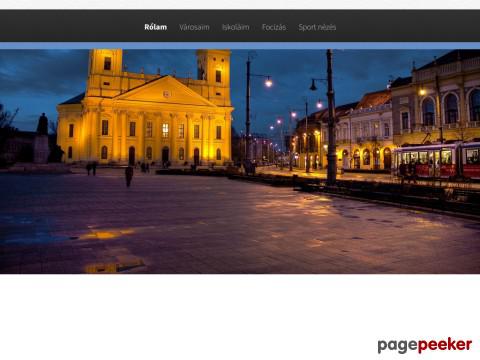Click the lone pedestrian on the square
Screen dimensions: 480x360
click(x=129, y=176)
